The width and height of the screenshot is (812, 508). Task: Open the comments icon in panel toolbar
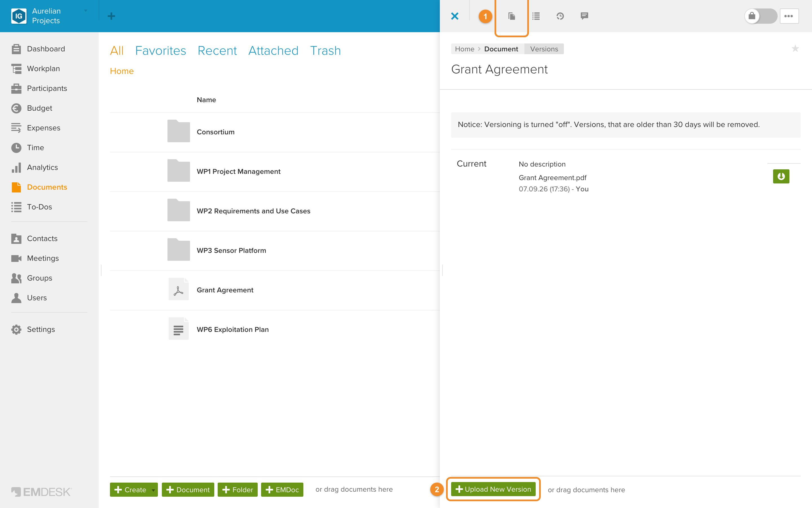point(584,16)
